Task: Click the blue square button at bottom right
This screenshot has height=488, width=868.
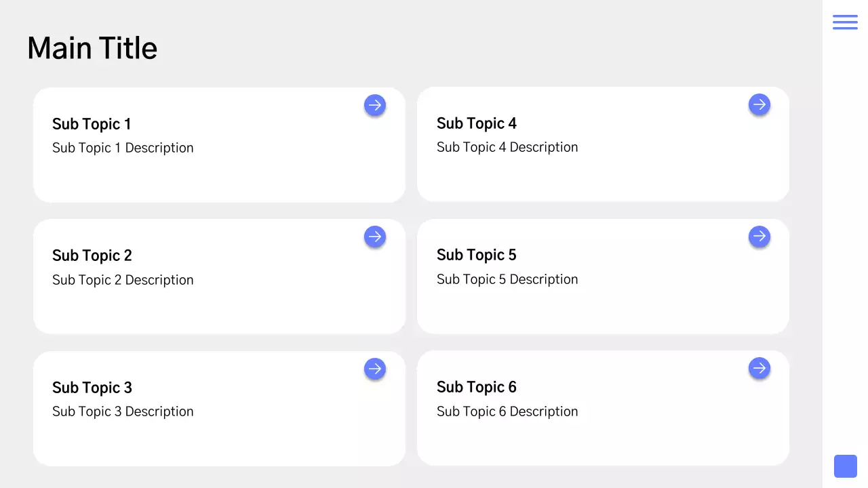Action: 845,466
